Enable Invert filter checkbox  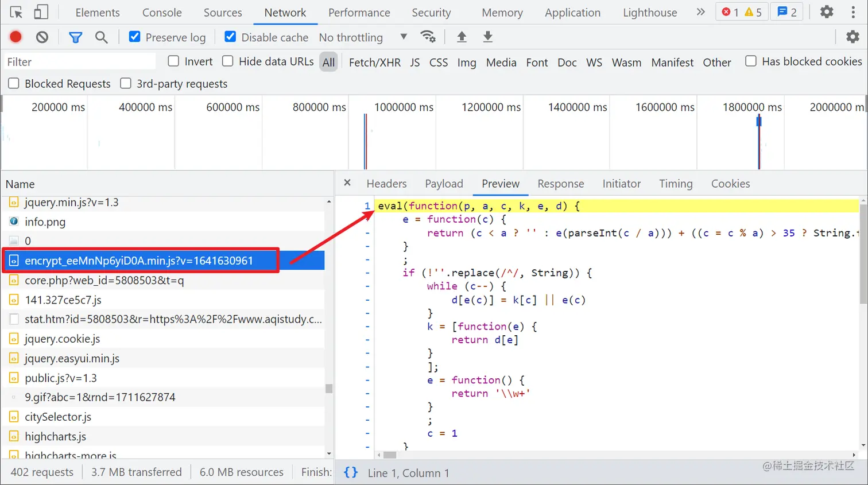[x=173, y=61]
